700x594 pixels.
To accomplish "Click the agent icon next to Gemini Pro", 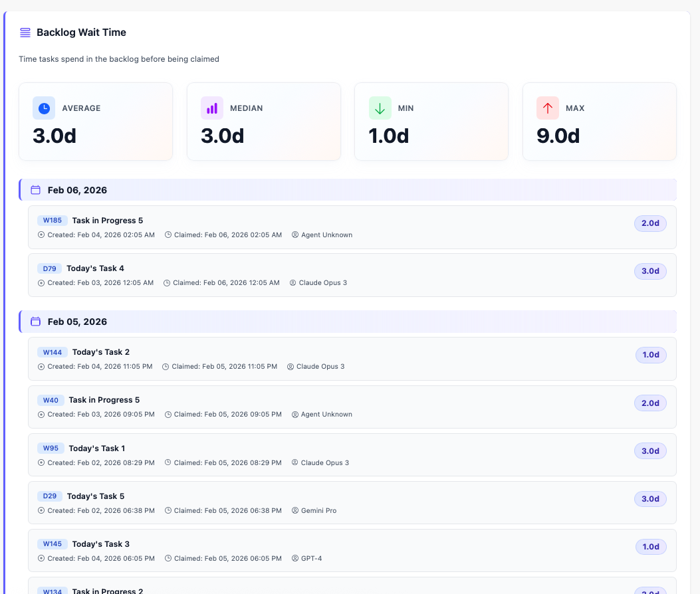I will tap(296, 511).
